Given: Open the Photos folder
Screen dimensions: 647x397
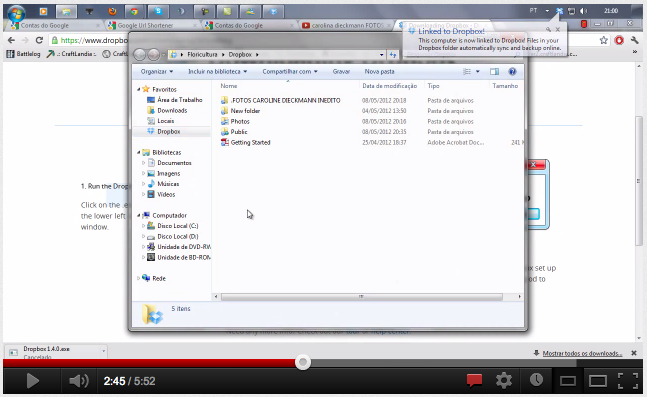Looking at the screenshot, I should tap(240, 121).
